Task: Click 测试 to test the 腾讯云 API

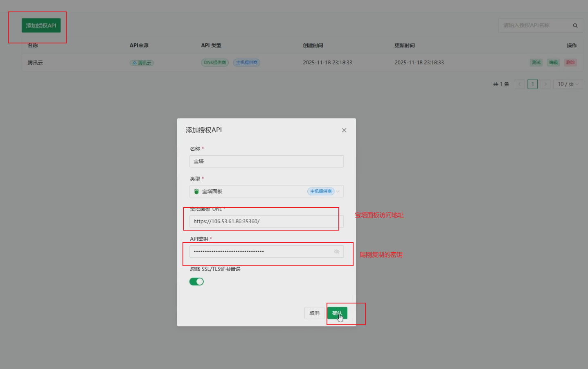Action: tap(536, 62)
